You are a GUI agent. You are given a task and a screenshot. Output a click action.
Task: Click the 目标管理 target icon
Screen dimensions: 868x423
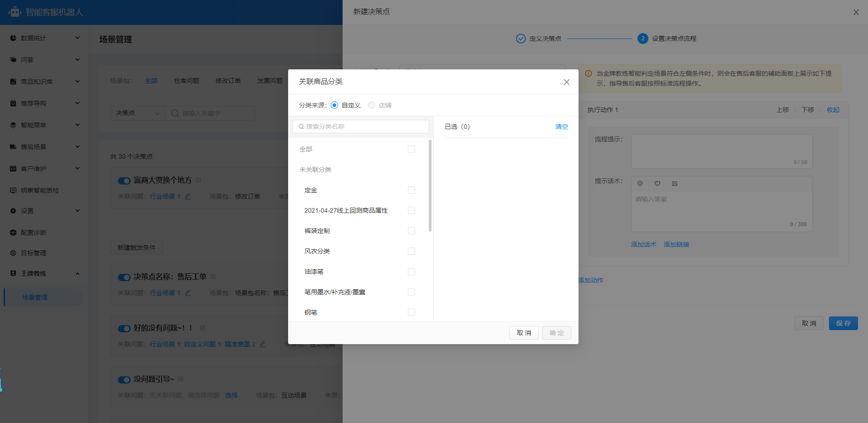(x=13, y=253)
